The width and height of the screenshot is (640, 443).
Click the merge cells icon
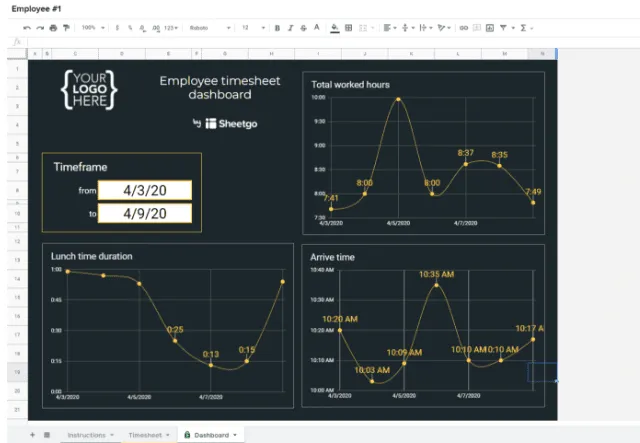pyautogui.click(x=362, y=28)
